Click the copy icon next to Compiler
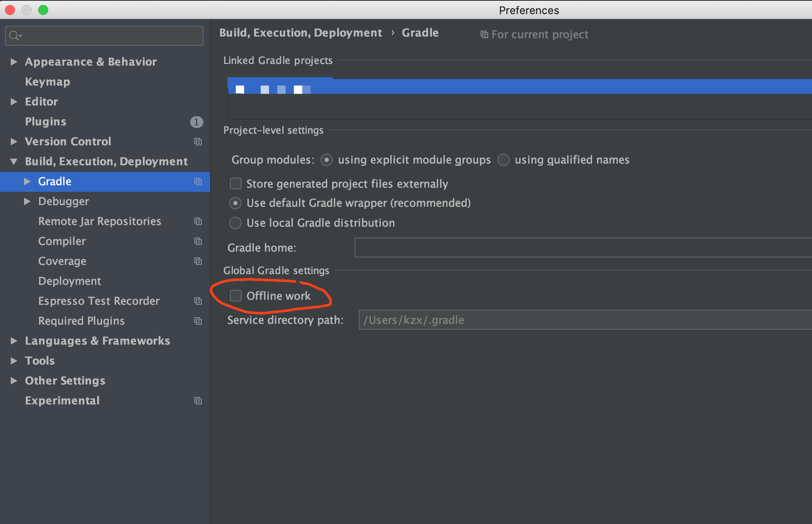This screenshot has height=524, width=812. pos(198,241)
